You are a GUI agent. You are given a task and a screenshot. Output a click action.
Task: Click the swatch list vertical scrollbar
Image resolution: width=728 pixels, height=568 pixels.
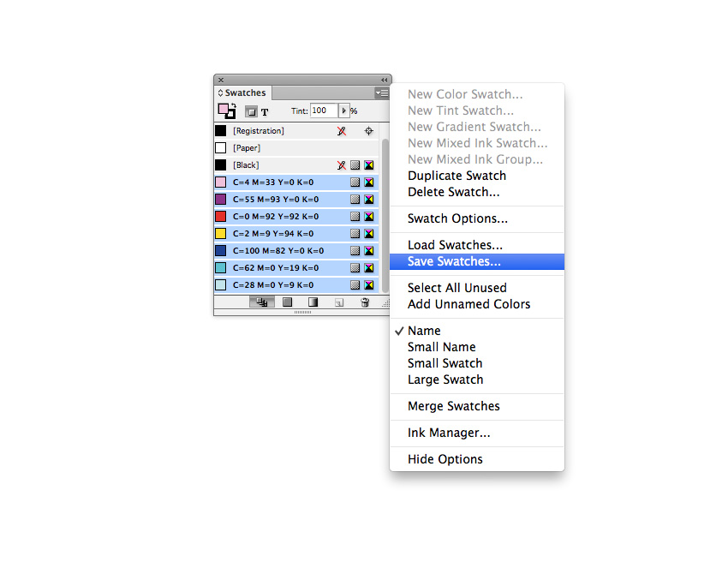point(385,216)
